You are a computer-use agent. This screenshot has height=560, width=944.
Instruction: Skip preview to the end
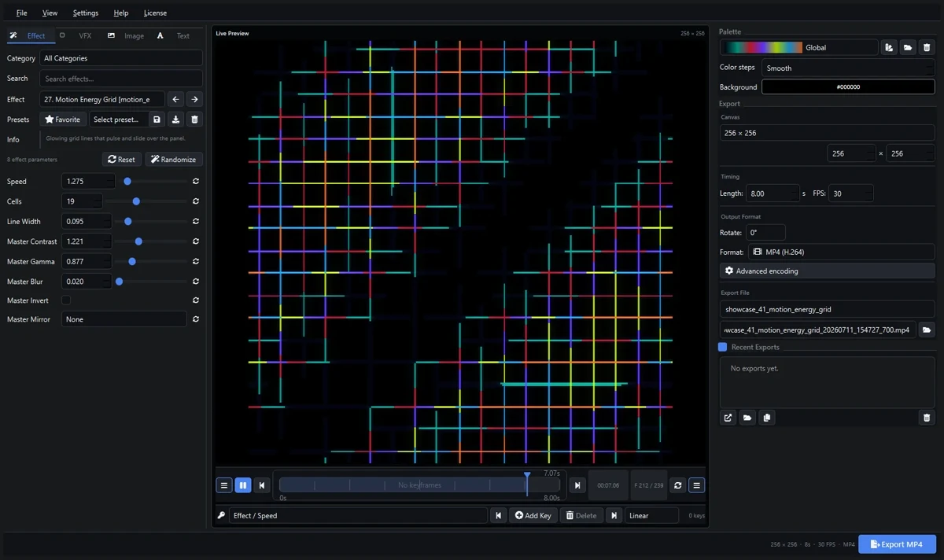pyautogui.click(x=577, y=485)
